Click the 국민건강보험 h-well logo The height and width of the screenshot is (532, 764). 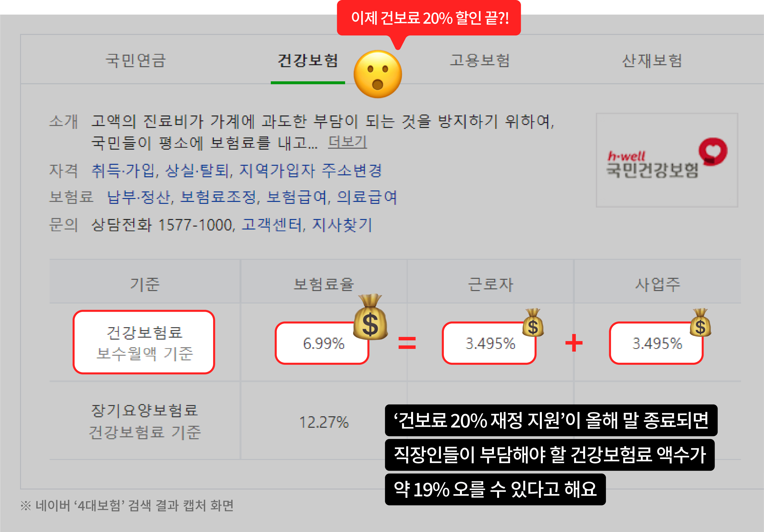tap(667, 160)
